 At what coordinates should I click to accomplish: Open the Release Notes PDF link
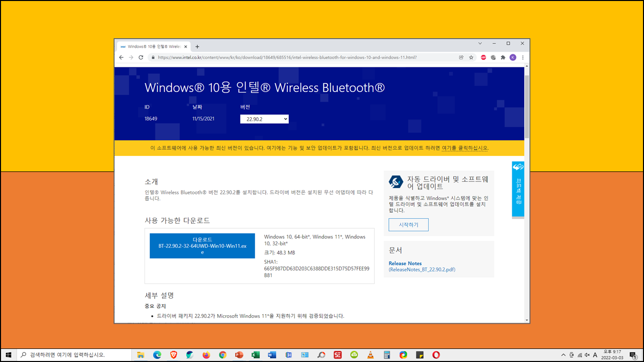pyautogui.click(x=422, y=266)
